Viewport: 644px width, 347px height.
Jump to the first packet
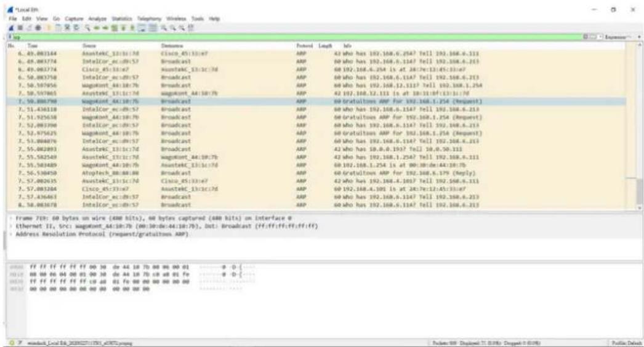(x=123, y=28)
